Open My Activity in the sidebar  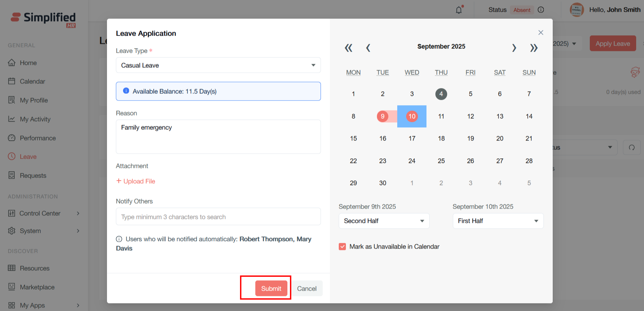[x=35, y=119]
